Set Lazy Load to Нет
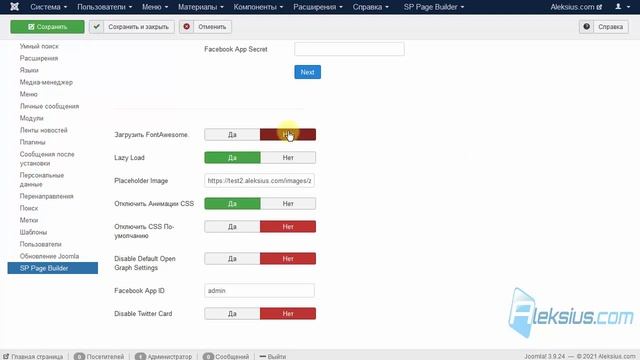640x360 pixels. [288, 158]
